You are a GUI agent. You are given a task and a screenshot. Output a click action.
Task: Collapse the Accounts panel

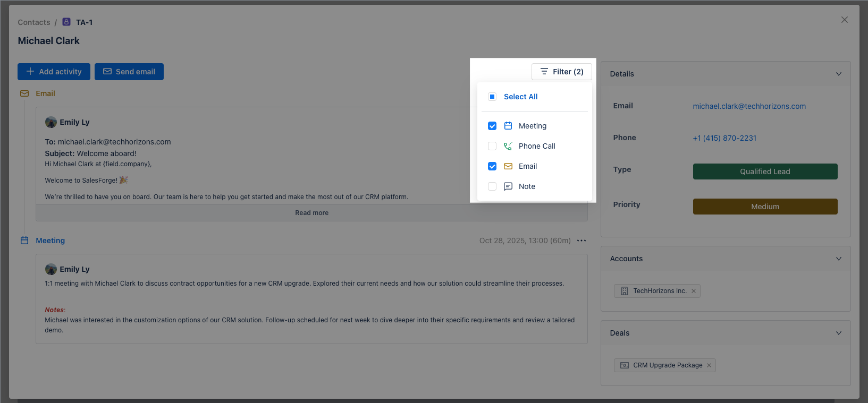pos(838,259)
